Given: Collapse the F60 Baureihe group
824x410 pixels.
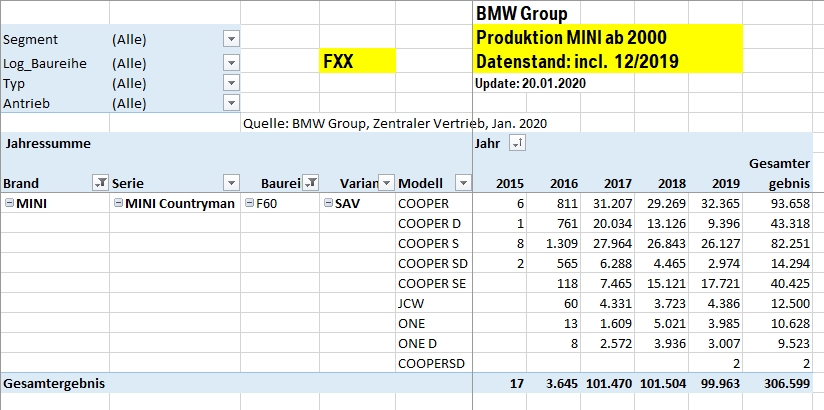Looking at the screenshot, I should [249, 203].
